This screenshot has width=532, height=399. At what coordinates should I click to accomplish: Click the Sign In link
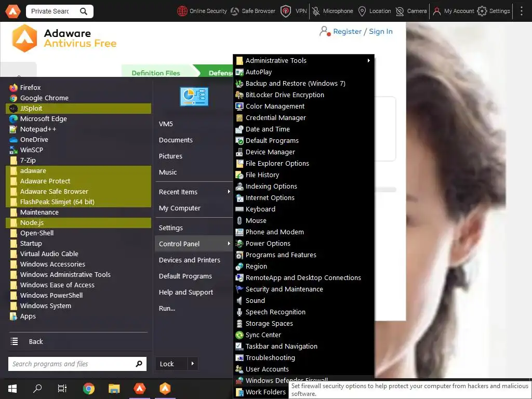pyautogui.click(x=380, y=31)
